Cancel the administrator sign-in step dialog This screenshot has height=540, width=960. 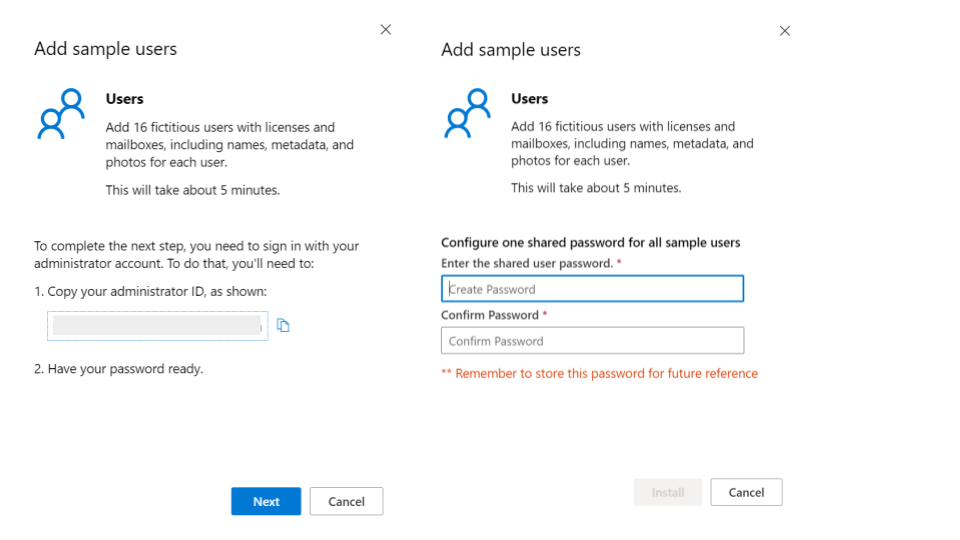pyautogui.click(x=346, y=501)
